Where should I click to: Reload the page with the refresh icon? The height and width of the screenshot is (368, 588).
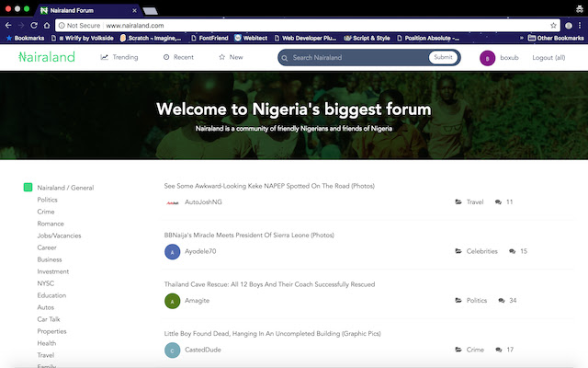[34, 25]
